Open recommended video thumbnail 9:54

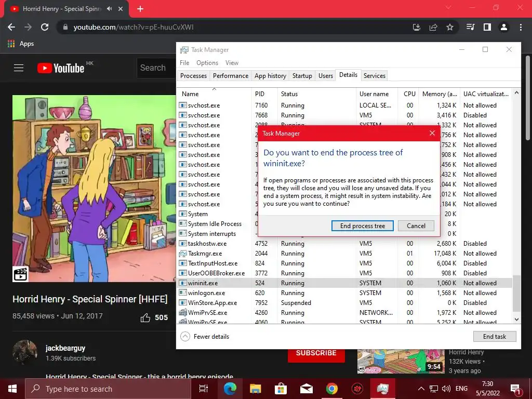coord(401,361)
